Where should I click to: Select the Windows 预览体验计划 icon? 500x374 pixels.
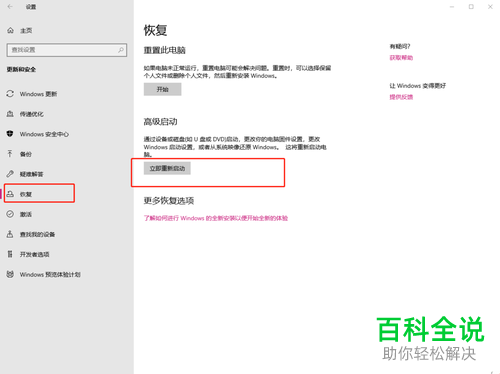(10, 274)
